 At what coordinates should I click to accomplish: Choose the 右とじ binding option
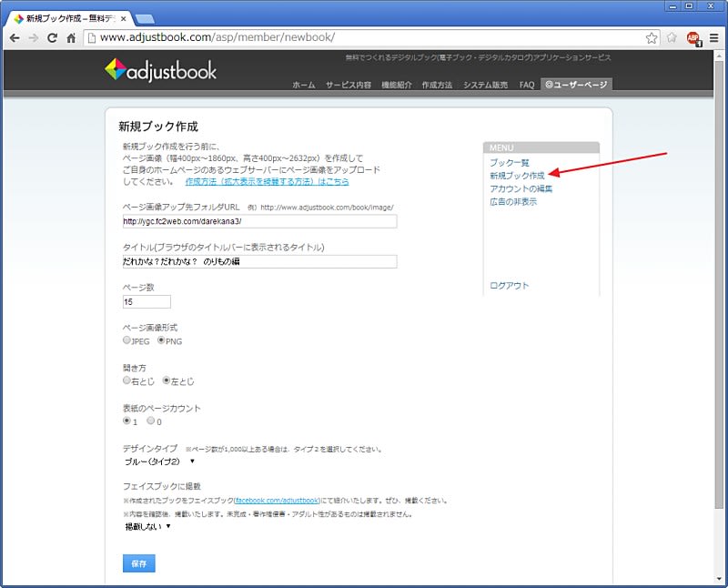[x=126, y=380]
